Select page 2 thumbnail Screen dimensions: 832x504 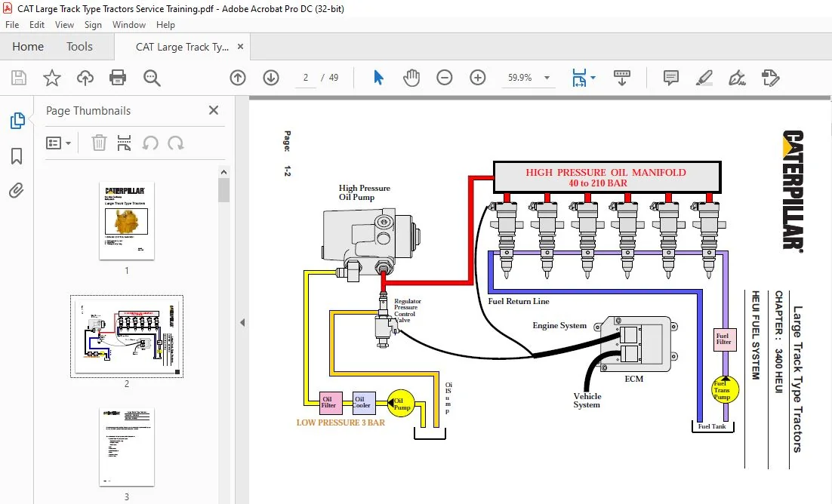point(127,337)
